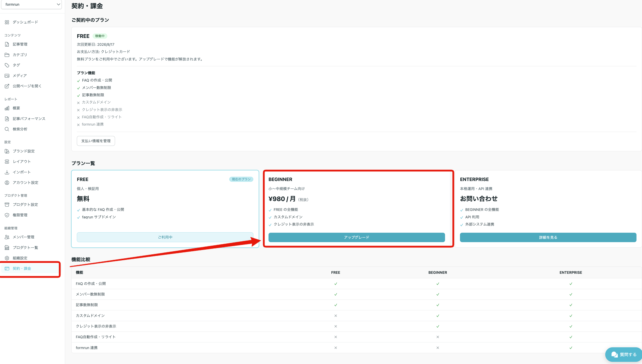Image resolution: width=642 pixels, height=364 pixels.
Task: Click the 外部システム連携 feature text
Action: (479, 224)
